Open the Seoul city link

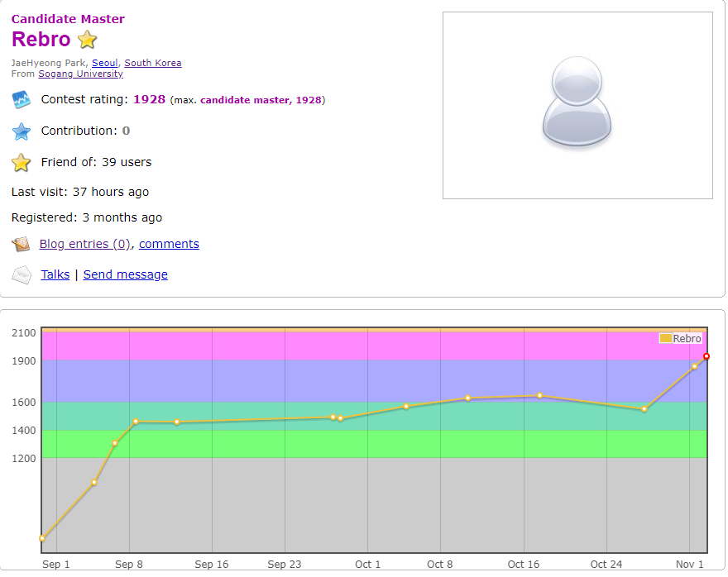pyautogui.click(x=104, y=63)
